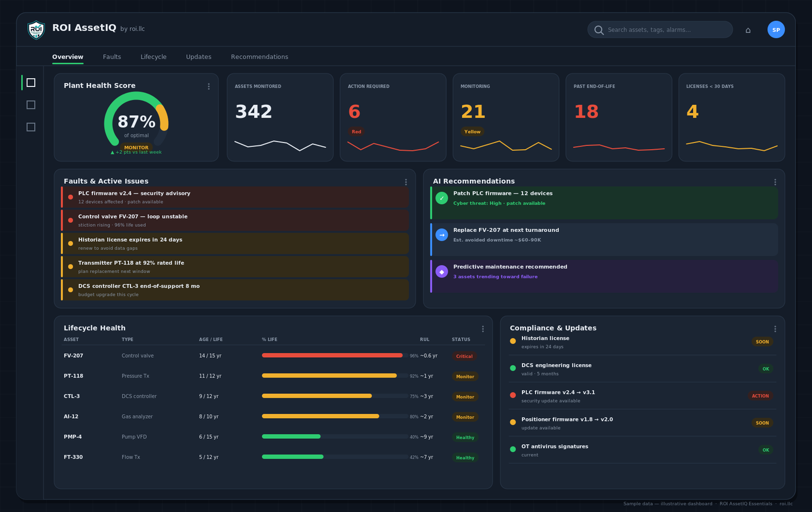Open AI Recommendations kebab menu
812x512 pixels.
pos(775,182)
